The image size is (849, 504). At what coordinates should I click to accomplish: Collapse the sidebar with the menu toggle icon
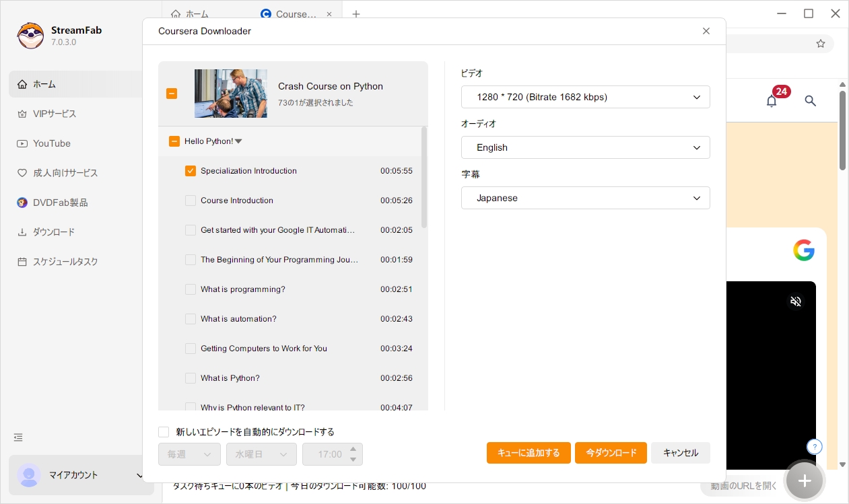(x=18, y=437)
